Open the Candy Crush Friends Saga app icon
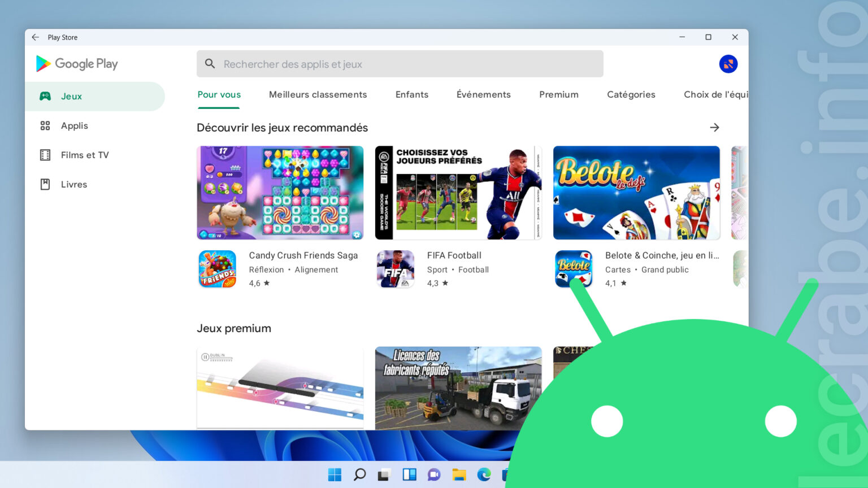The height and width of the screenshot is (488, 868). tap(217, 269)
